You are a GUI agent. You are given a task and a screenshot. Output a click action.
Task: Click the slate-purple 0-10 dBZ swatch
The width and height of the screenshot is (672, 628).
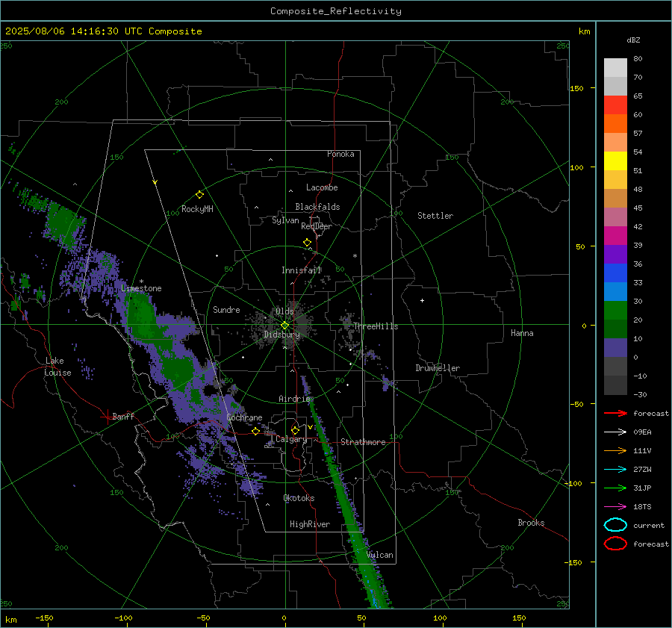[x=615, y=347]
